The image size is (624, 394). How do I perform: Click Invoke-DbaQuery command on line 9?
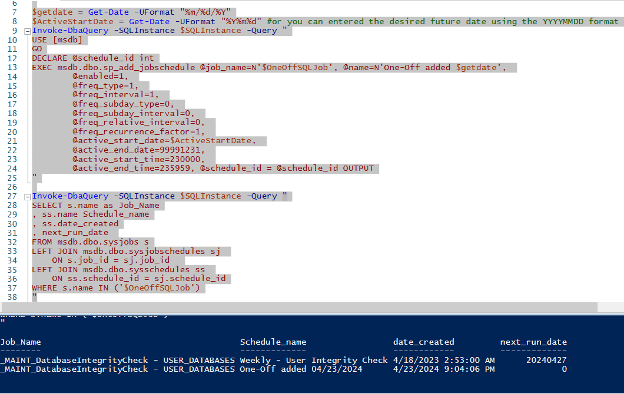pos(70,31)
